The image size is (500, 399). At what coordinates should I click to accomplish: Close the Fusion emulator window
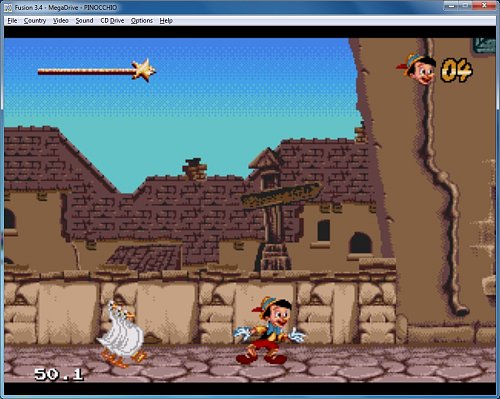click(x=485, y=5)
